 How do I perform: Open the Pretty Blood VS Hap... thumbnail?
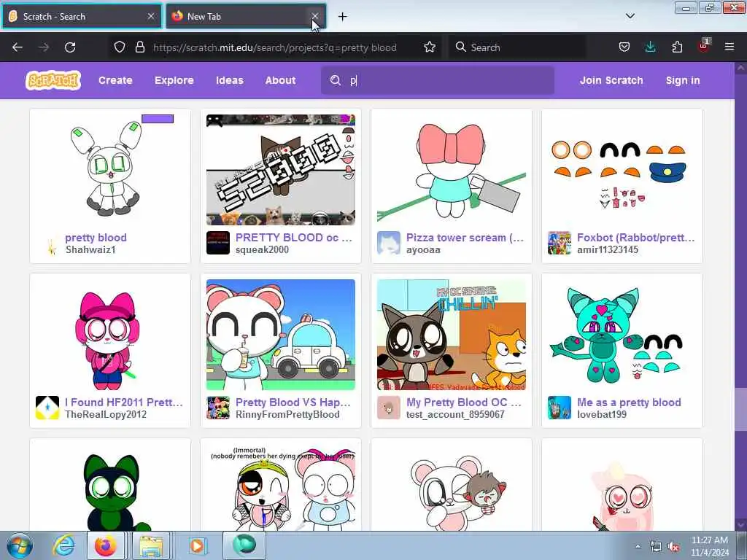click(281, 334)
